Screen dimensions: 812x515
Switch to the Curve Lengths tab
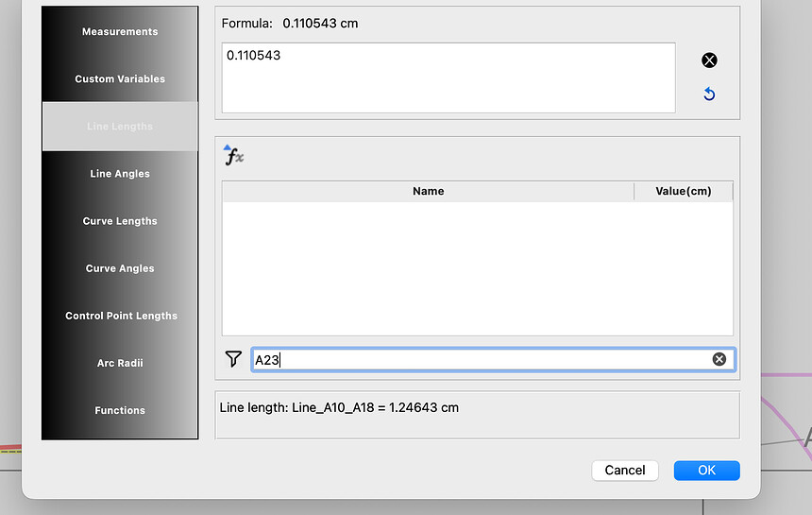pos(120,221)
